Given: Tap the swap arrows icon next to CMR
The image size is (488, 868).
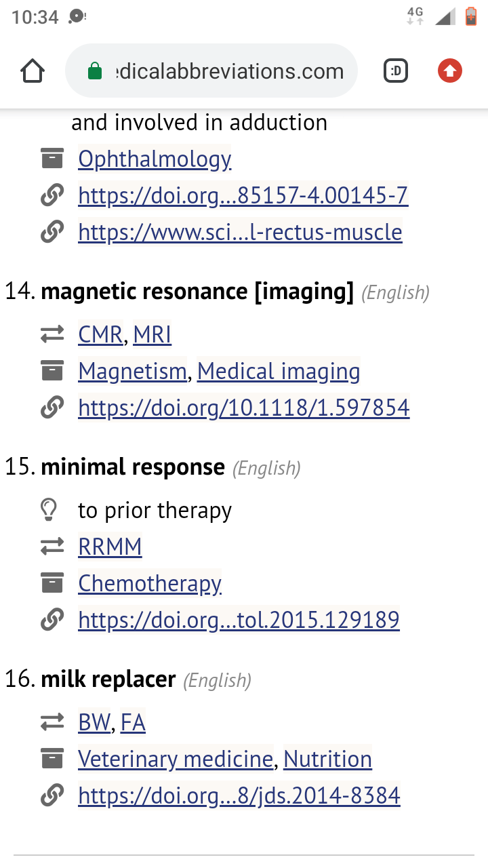Looking at the screenshot, I should coord(52,334).
